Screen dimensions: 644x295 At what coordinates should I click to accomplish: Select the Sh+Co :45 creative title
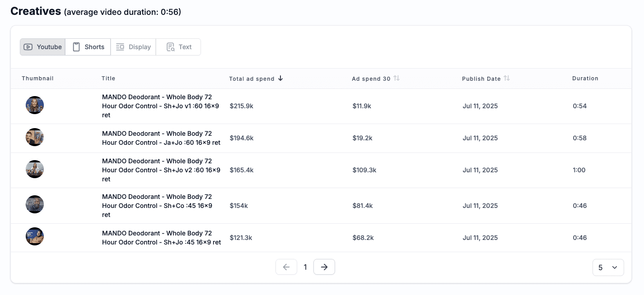(157, 206)
